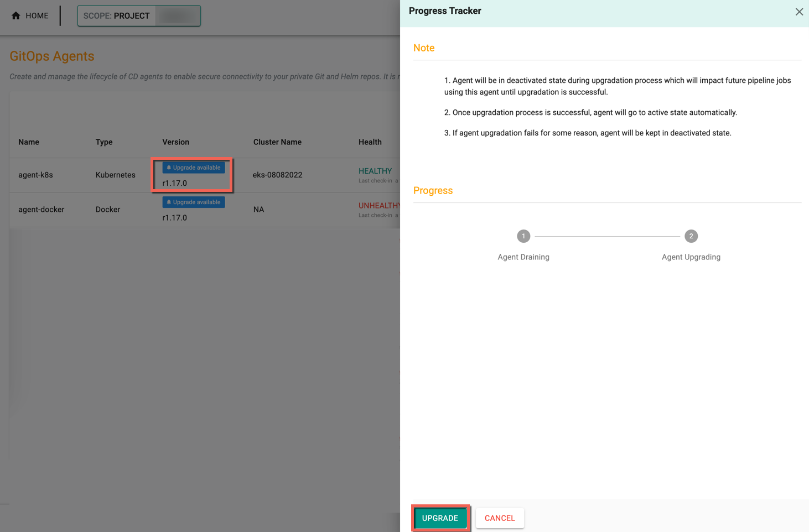Click the CANCEL button
This screenshot has height=532, width=809.
pyautogui.click(x=500, y=518)
